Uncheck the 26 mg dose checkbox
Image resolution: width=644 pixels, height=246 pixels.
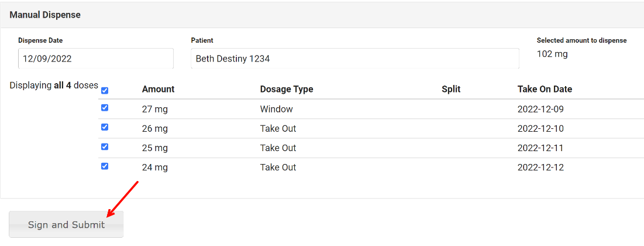click(x=105, y=127)
